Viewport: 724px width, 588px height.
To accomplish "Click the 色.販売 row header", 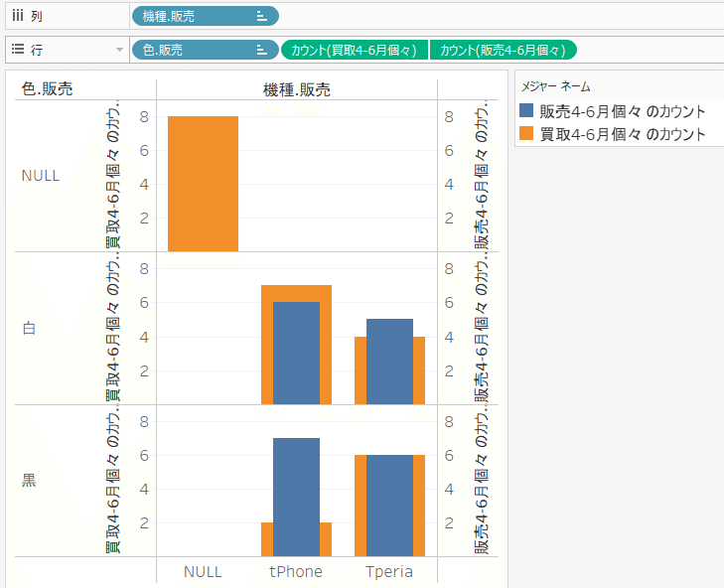I will coord(47,88).
